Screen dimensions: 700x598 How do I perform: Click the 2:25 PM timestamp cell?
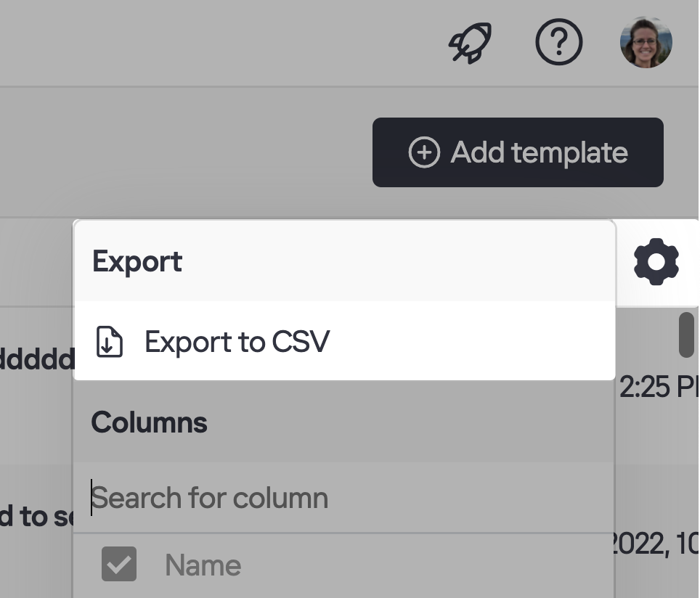point(658,388)
